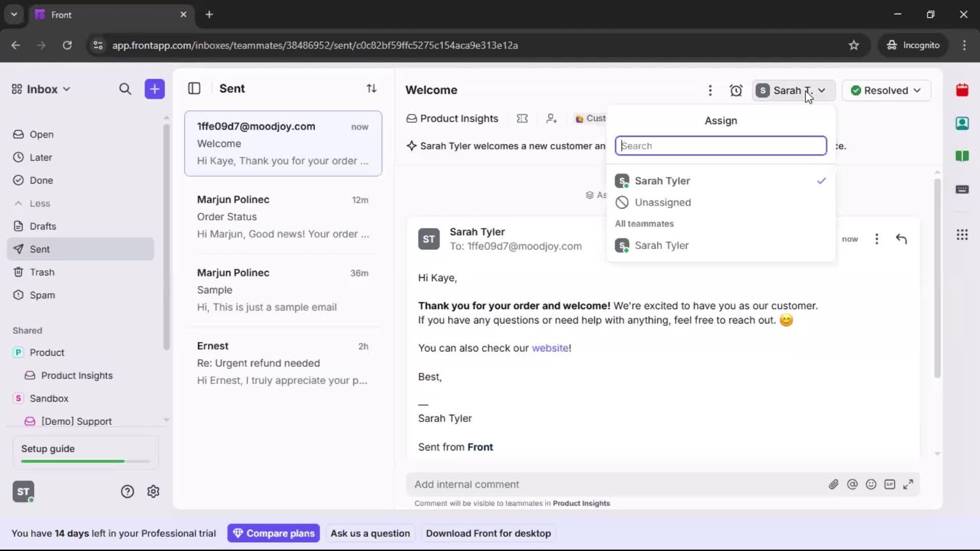Click the attachment paperclip in the comment bar
This screenshot has width=980, height=551.
click(834, 484)
